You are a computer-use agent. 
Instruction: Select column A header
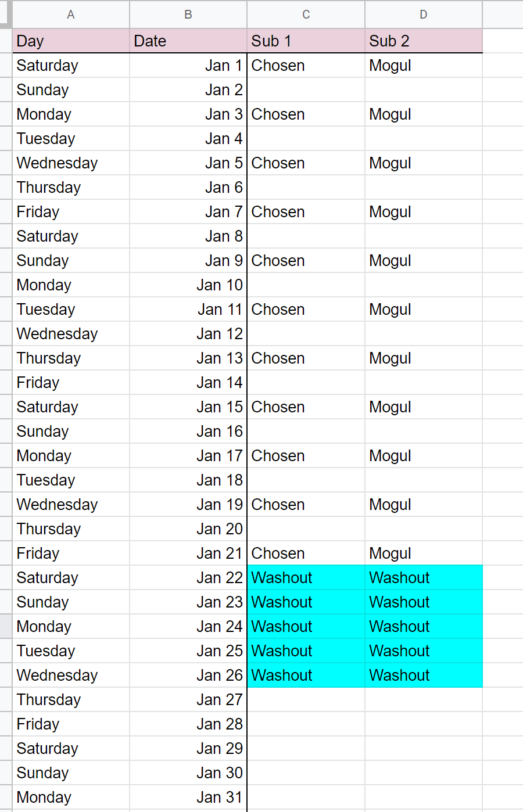pos(71,15)
